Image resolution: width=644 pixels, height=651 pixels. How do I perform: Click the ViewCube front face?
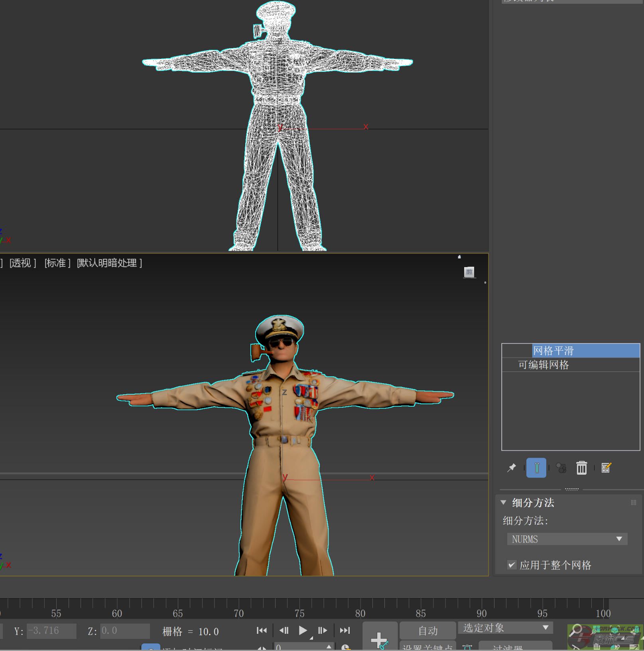[469, 272]
